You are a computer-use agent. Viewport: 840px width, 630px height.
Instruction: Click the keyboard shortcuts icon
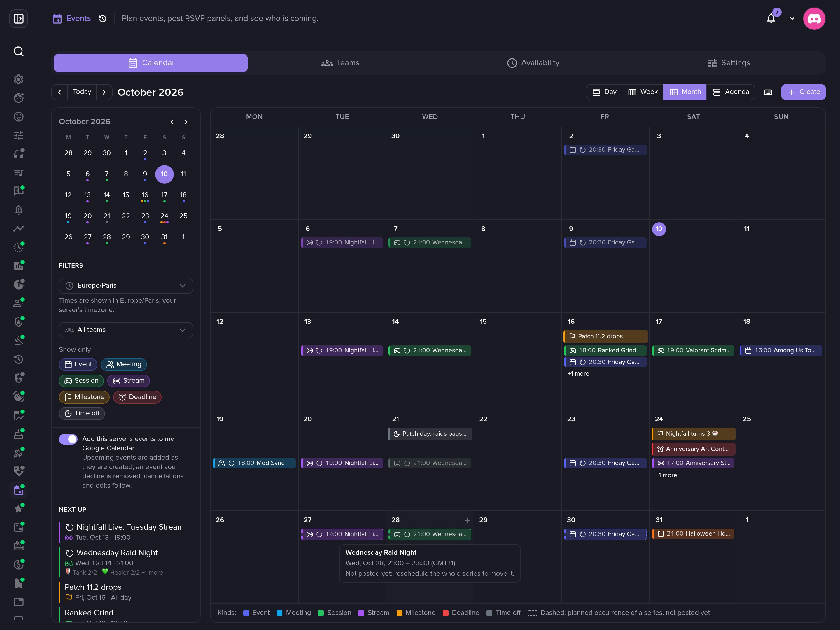pos(768,92)
